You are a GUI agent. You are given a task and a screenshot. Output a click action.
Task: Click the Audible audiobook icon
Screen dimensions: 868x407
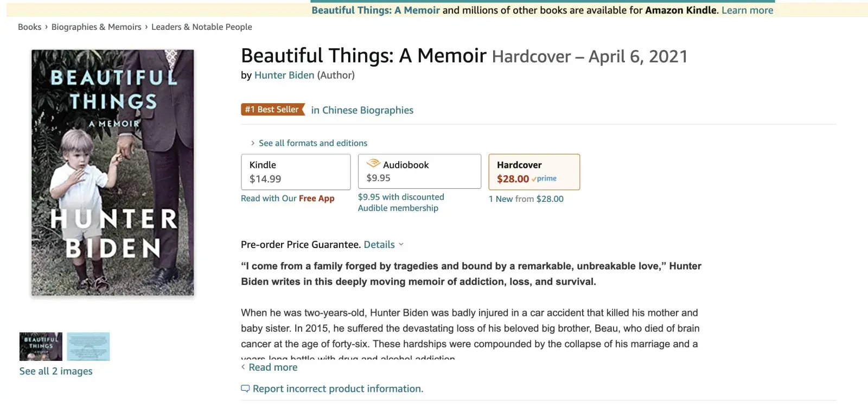373,163
